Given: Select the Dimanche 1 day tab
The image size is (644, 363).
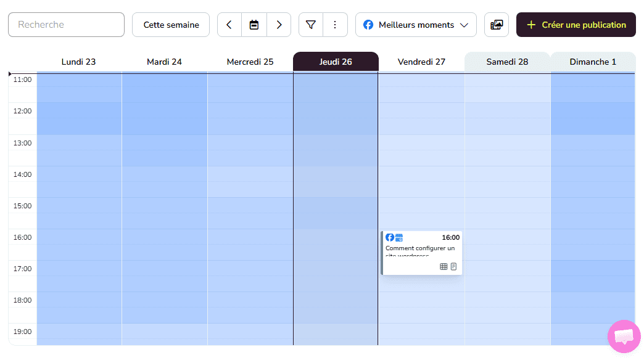Looking at the screenshot, I should pyautogui.click(x=593, y=62).
